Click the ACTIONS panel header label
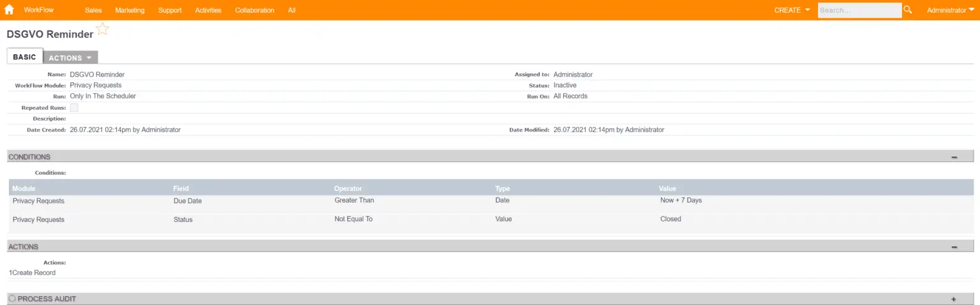980x305 pixels. click(x=24, y=247)
